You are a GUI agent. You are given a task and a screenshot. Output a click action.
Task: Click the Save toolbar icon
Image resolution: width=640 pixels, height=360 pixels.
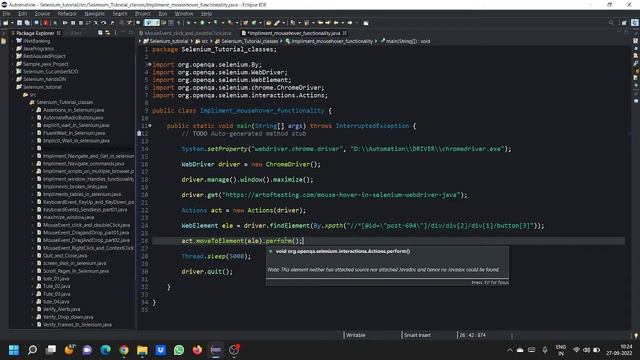tap(19, 23)
